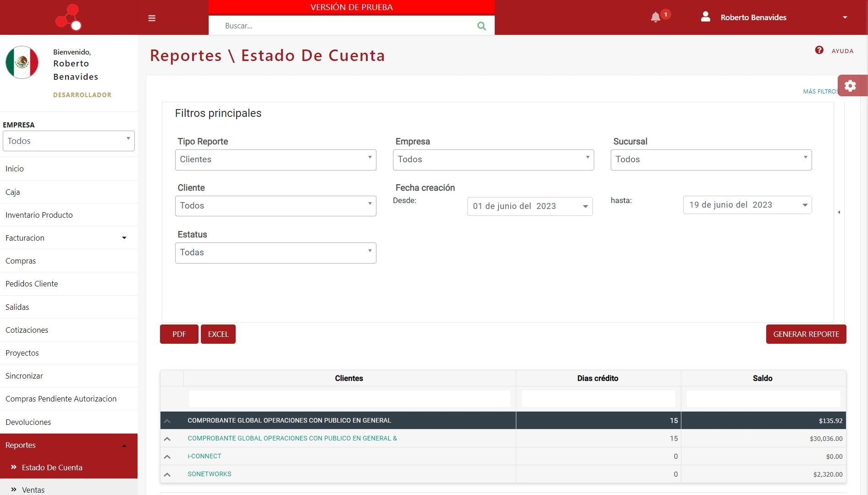This screenshot has height=495, width=868.
Task: Open Devoluciones
Action: (69, 422)
